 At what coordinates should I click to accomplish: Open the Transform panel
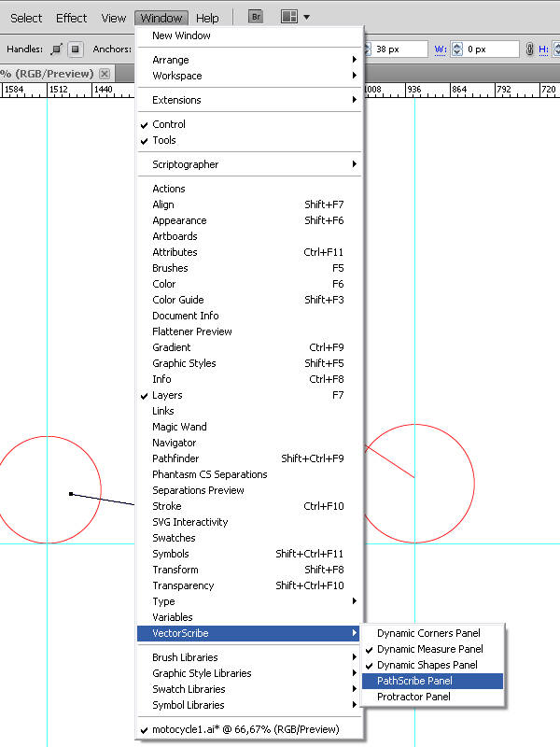click(249, 570)
